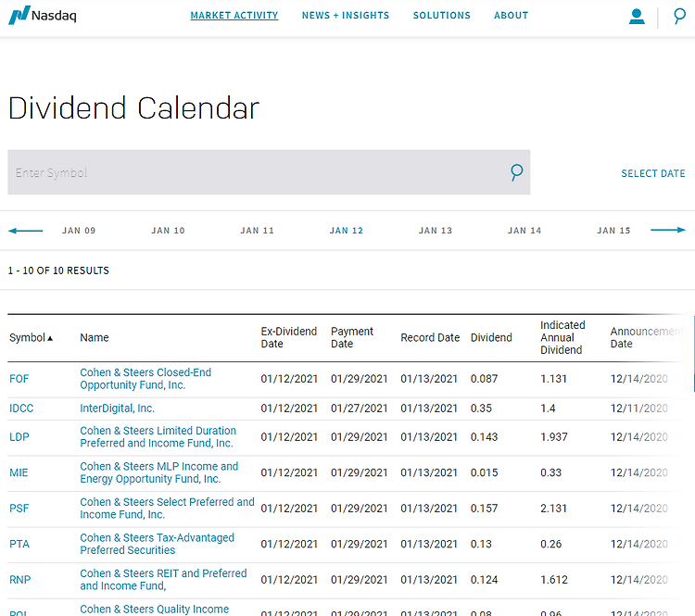Select the JAN 15 date tab

[613, 231]
